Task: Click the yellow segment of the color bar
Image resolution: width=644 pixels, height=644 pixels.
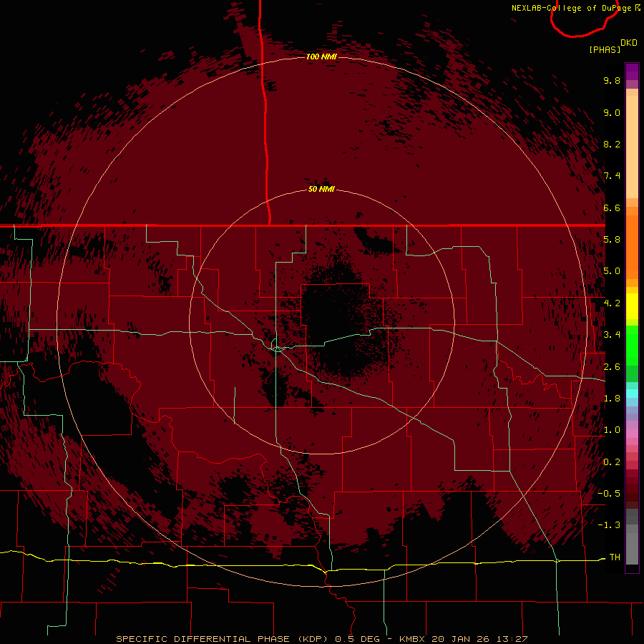Action: pos(632,306)
